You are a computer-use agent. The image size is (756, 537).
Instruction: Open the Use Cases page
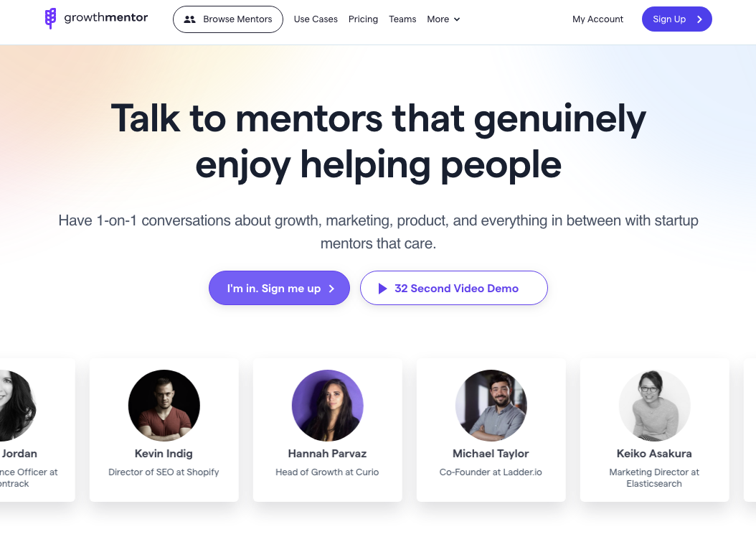click(x=316, y=19)
